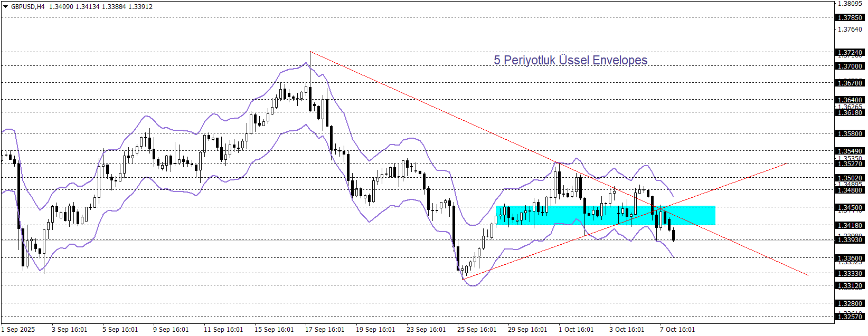
Task: Click the 1.34500 price level label
Action: tap(850, 208)
